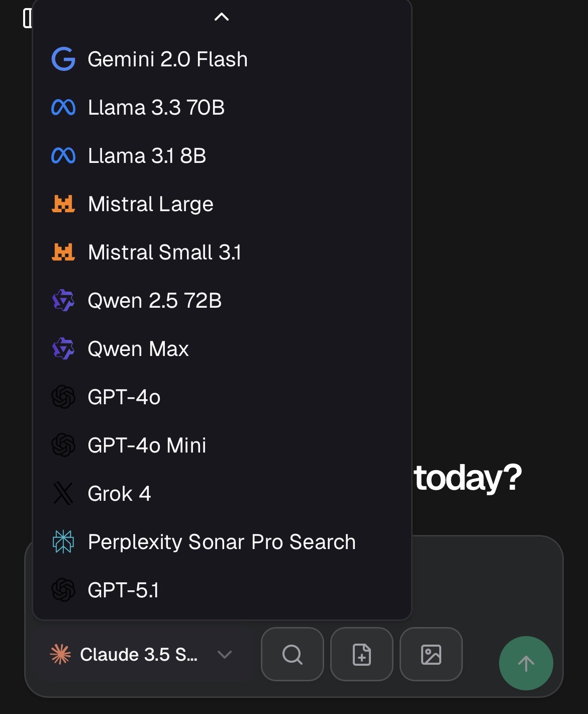This screenshot has height=714, width=588.
Task: Select Perplexity Sonar Pro Search option
Action: tap(222, 542)
